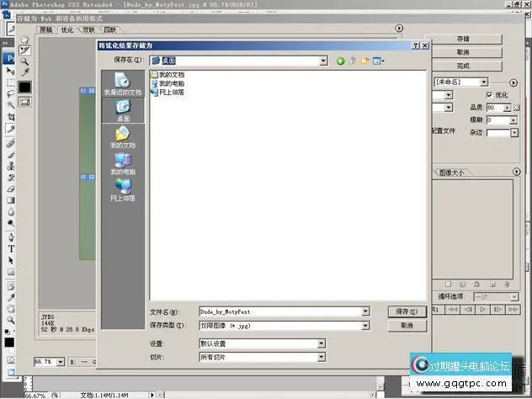532x399 pixels.
Task: Open the 循环选项 dropdown
Action: point(496,297)
